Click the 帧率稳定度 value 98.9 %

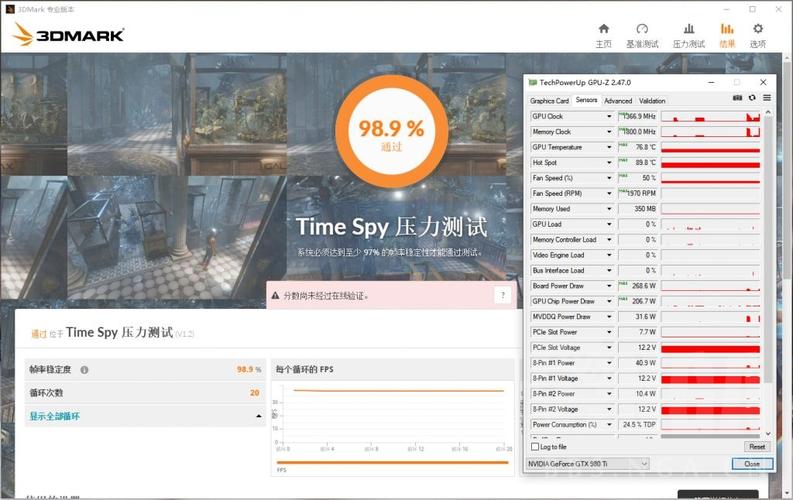pyautogui.click(x=249, y=370)
